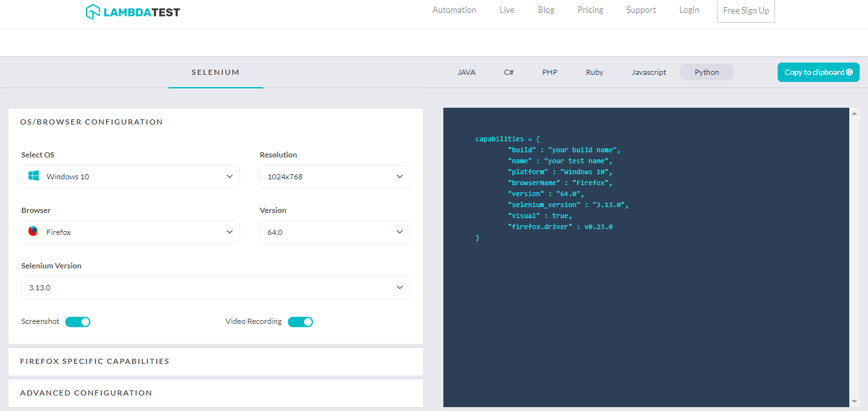868x411 pixels.
Task: Enable the Screenshot toggle
Action: [77, 321]
